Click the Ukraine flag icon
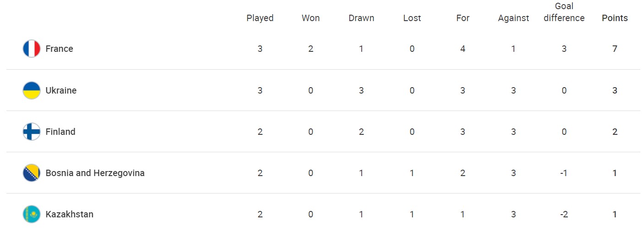The height and width of the screenshot is (238, 644). tap(32, 90)
